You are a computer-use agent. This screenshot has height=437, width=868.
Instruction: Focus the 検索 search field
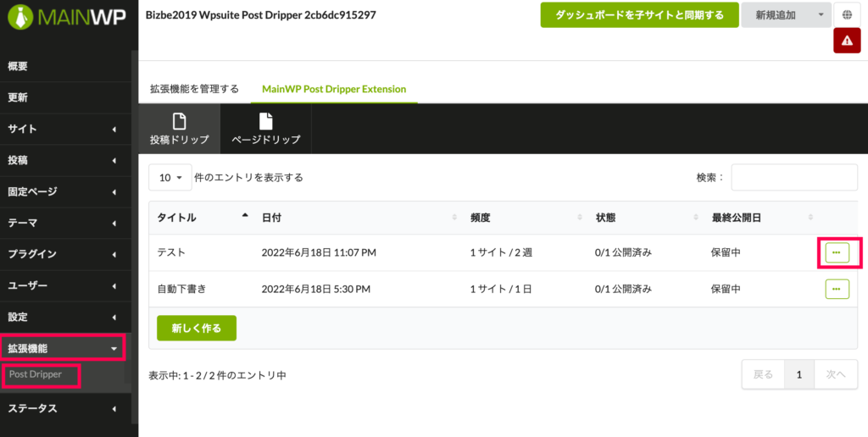click(x=794, y=178)
